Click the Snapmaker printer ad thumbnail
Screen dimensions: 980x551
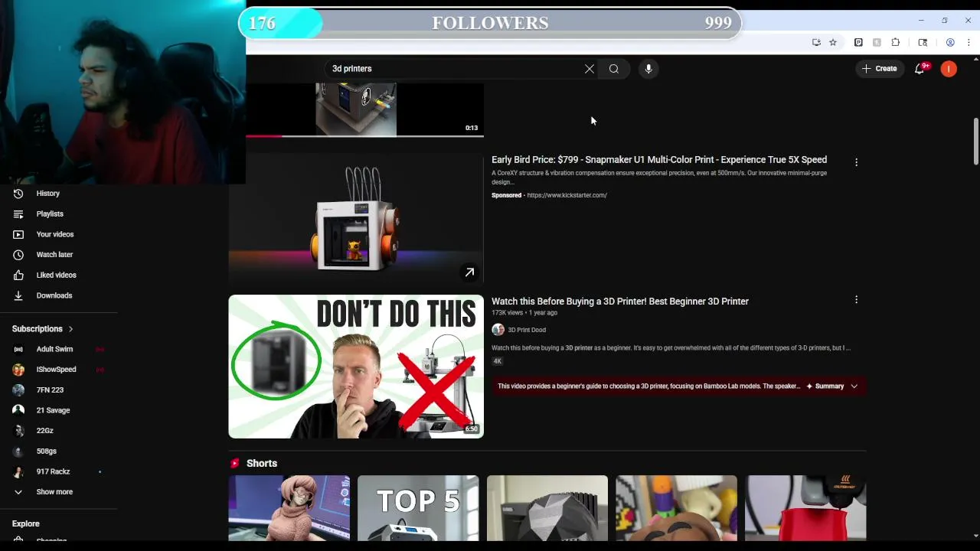[356, 219]
